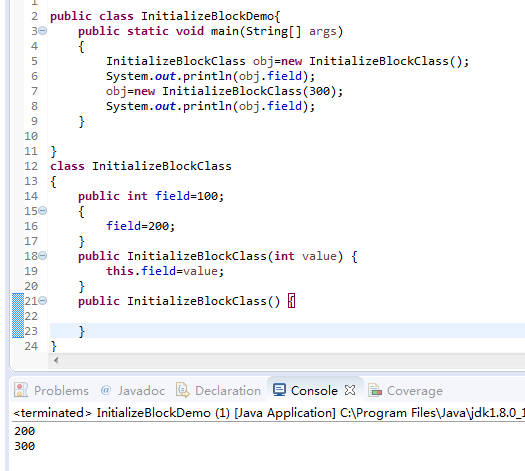The image size is (525, 471).
Task: Click the closing brace on line 23
Action: 81,331
